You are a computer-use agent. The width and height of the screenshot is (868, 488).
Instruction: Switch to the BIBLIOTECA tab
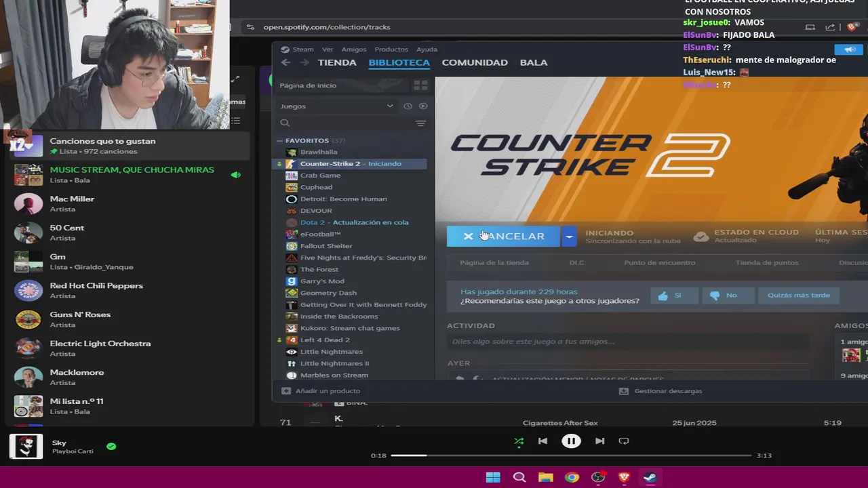click(399, 62)
